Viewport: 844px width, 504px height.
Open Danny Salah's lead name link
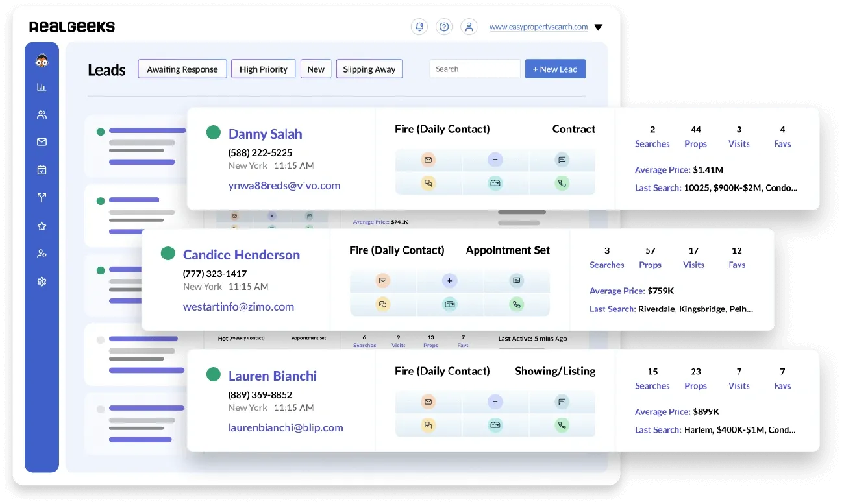click(x=266, y=134)
